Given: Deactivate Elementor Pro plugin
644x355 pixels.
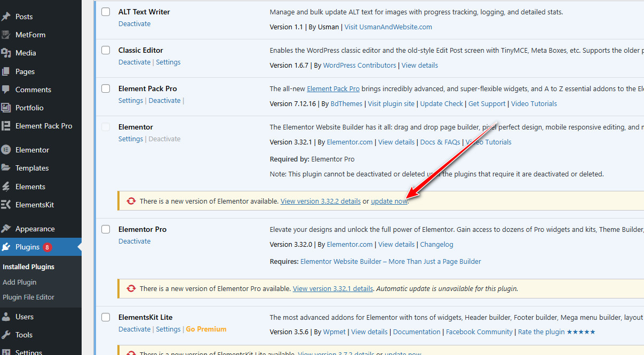Looking at the screenshot, I should 134,241.
